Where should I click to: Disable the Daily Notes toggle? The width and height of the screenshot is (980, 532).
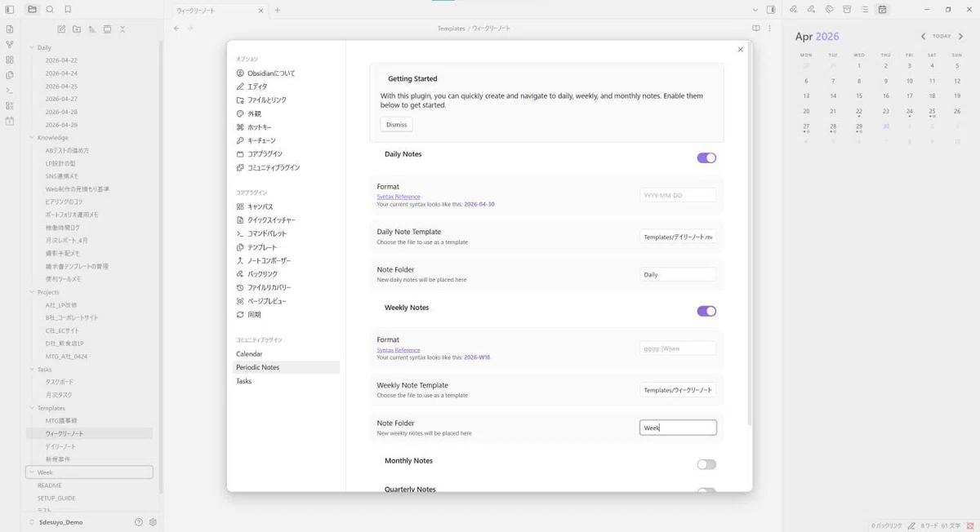pyautogui.click(x=706, y=157)
